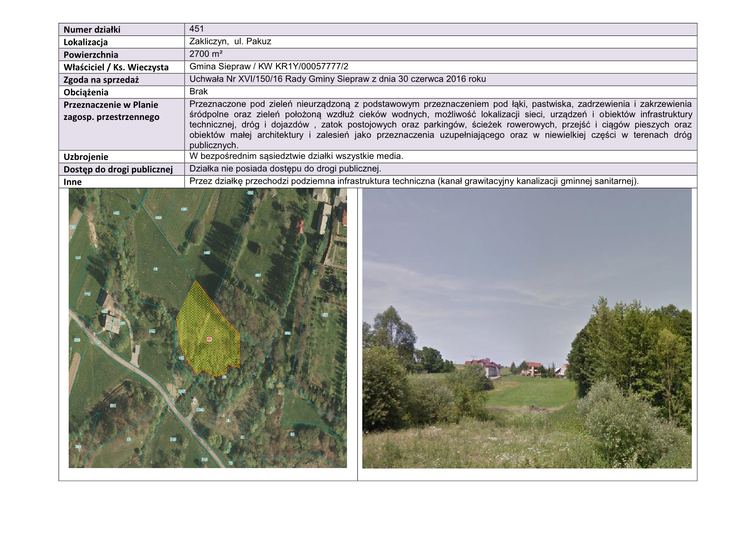Viewport: 756px width, 535px height.
Task: Click the "Zgoda na sprzedaż" row label
Action: [101, 80]
